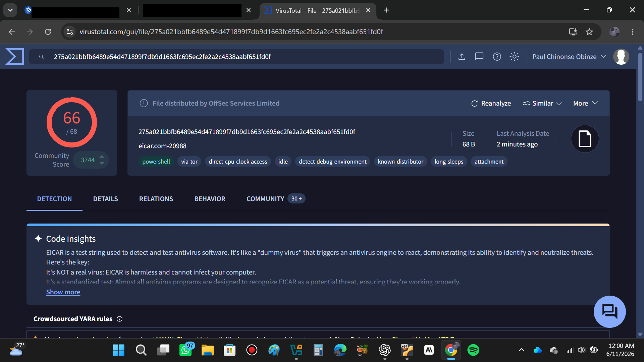Screen dimensions: 644x362
Task: Bookmark the page with the star icon
Action: point(589,32)
